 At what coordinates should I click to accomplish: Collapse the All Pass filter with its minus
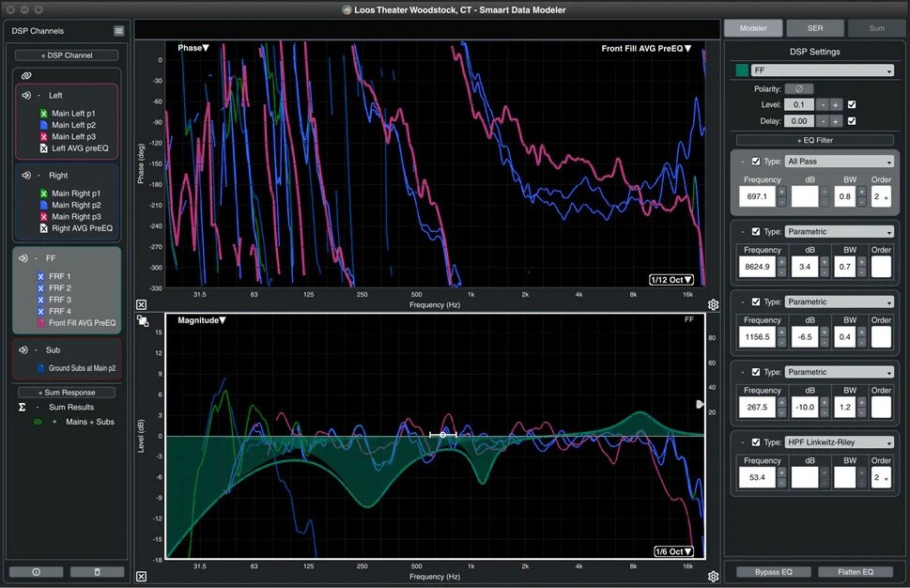click(x=742, y=162)
